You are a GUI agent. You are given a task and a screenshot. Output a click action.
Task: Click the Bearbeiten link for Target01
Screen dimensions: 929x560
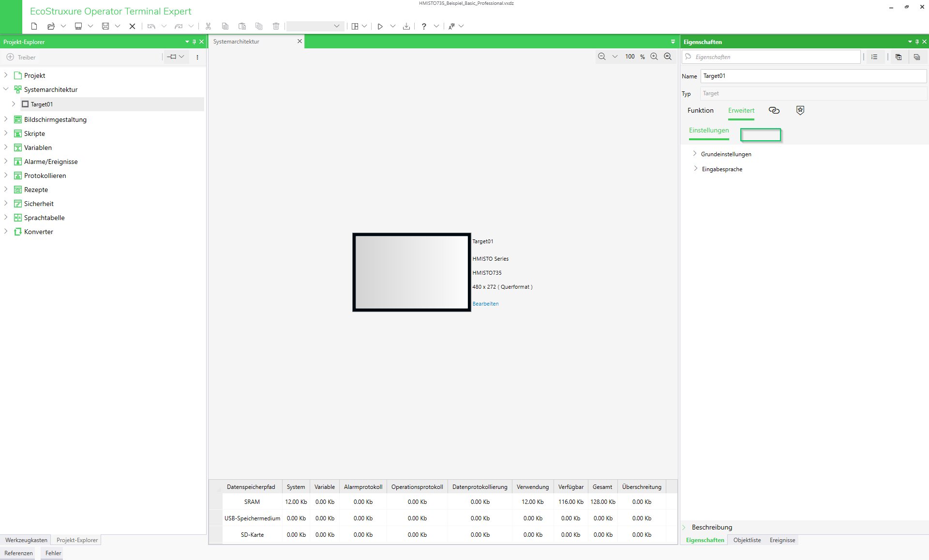[485, 304]
